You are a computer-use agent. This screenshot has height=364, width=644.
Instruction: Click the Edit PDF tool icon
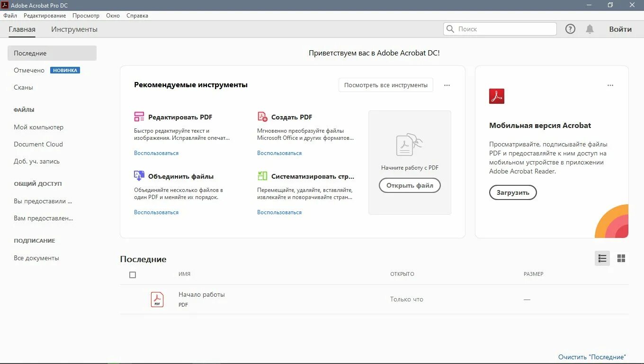coord(139,117)
